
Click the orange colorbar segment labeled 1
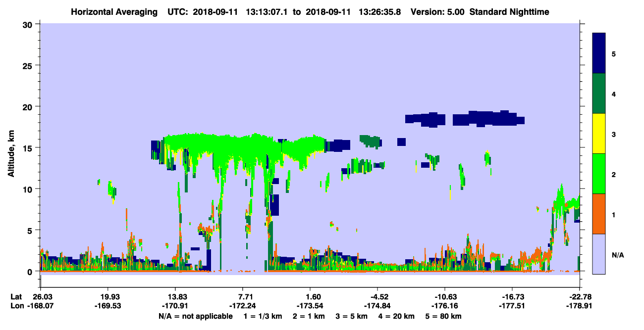[599, 214]
